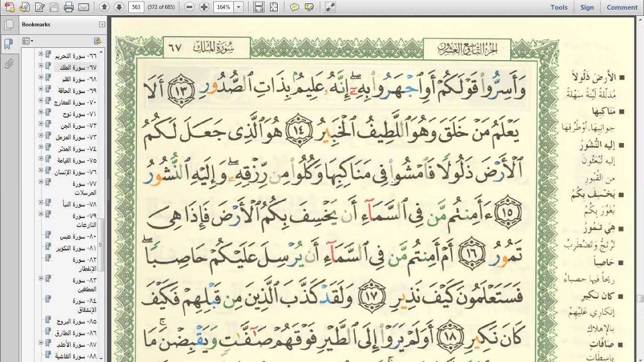The height and width of the screenshot is (362, 644).
Task: Switch to Read Mode with the arrows icon
Action: tap(330, 7)
